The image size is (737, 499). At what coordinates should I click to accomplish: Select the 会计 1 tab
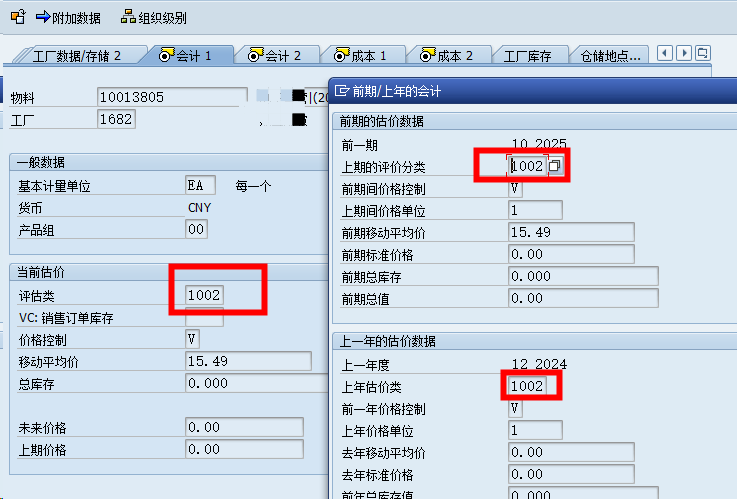pos(186,56)
